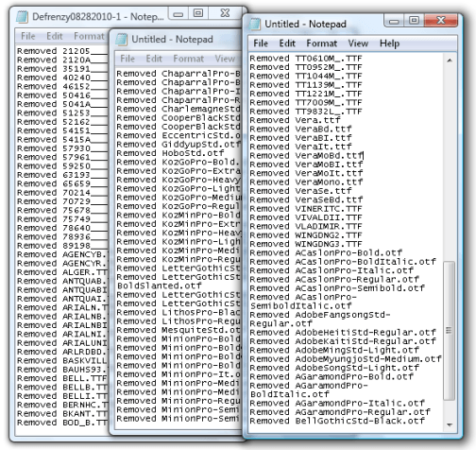476x450 pixels.
Task: Open Edit menu in front Untitled Notepad
Action: (287, 43)
